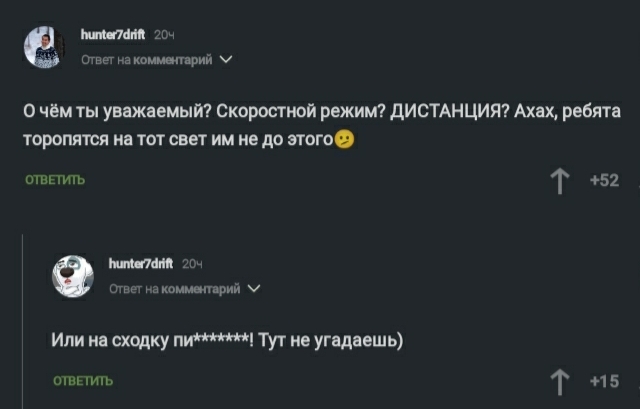Click the 20ч timestamp on the top comment
The height and width of the screenshot is (409, 640).
click(166, 36)
